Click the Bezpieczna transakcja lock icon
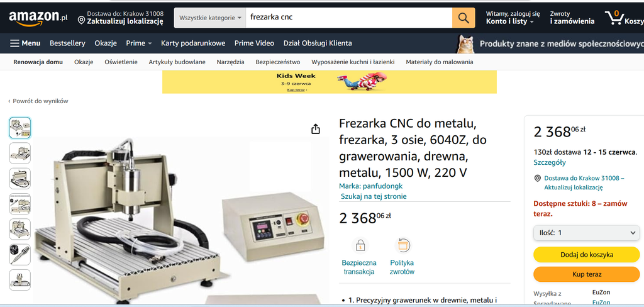The image size is (644, 307). [360, 246]
